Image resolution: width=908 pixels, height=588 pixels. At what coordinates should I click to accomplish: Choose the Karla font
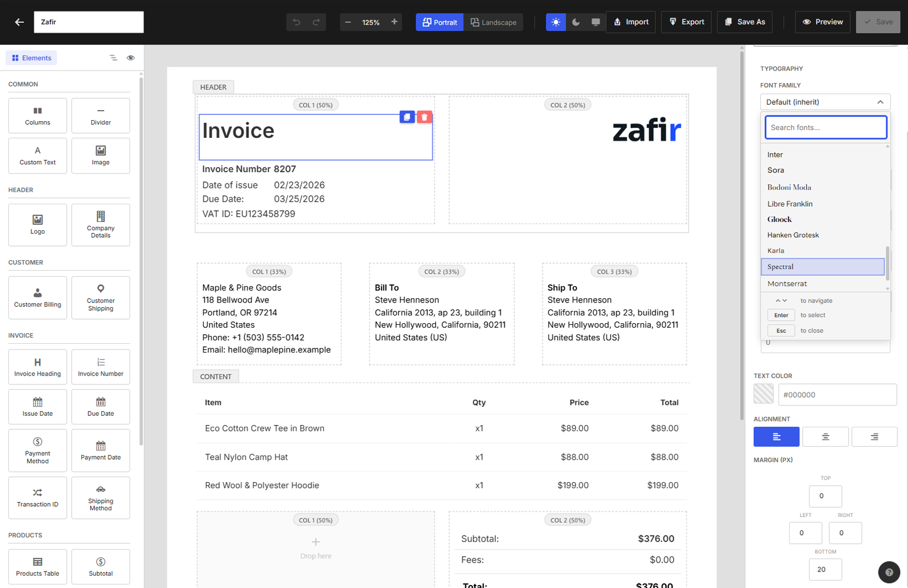823,250
